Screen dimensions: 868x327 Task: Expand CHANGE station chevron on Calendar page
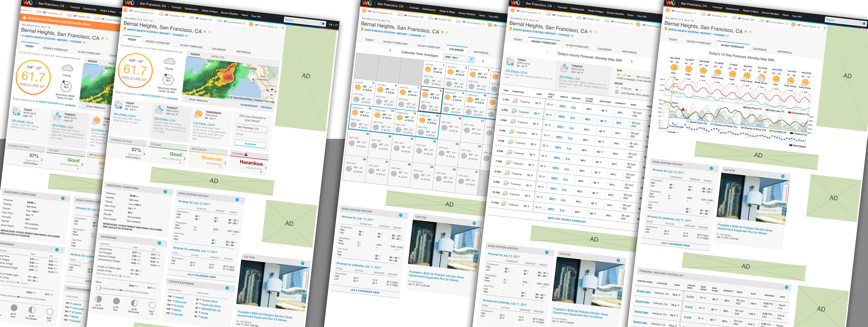point(424,36)
